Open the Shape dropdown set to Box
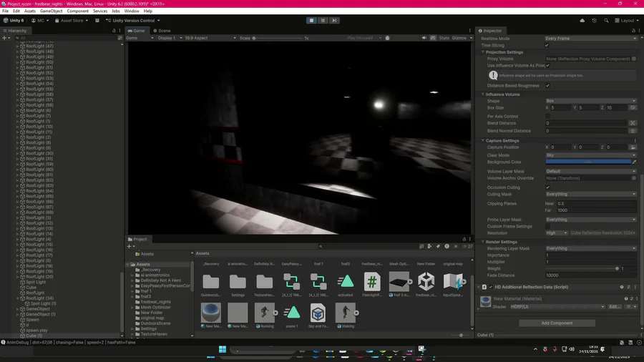Viewport: 644px width, 362px height. (590, 101)
